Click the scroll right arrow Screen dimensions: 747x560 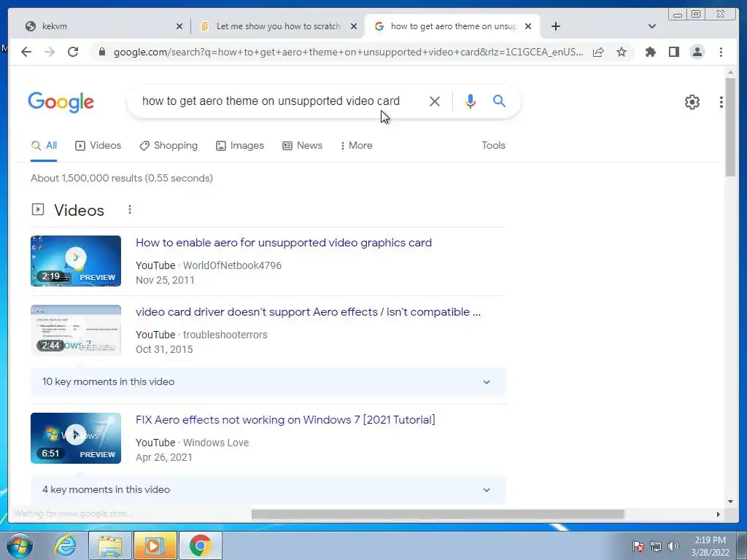[718, 514]
